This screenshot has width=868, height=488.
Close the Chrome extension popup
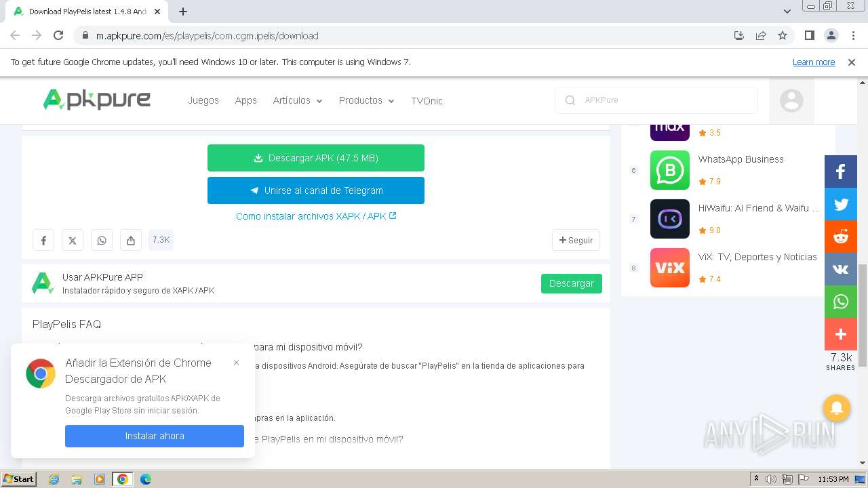pyautogui.click(x=236, y=363)
